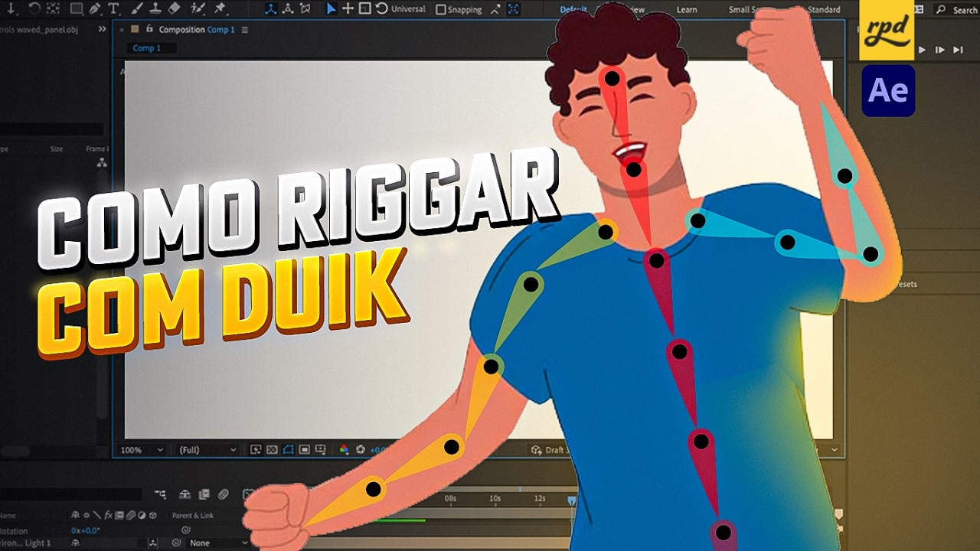Select the Brush tool

coord(138,8)
